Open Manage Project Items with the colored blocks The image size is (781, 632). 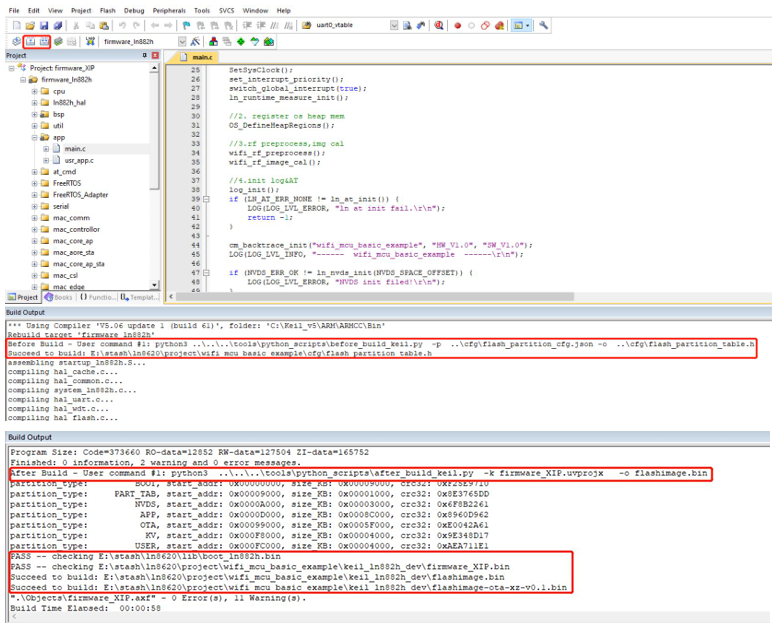[213, 42]
